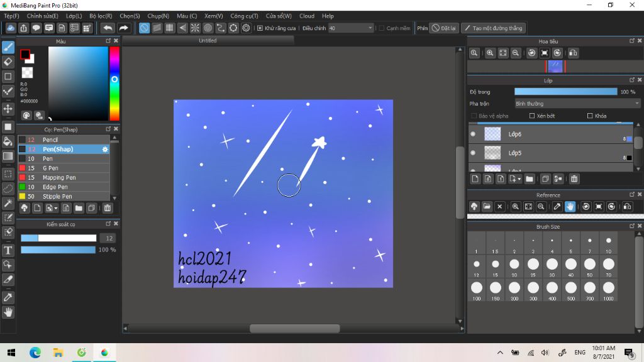
Task: Toggle Bảo vệ alpha checkbox
Action: pos(474,116)
